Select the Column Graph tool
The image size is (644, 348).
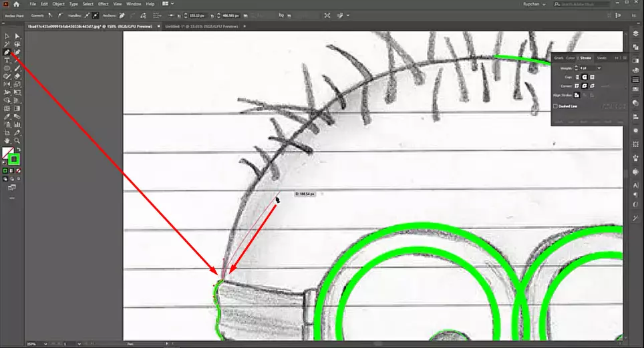pos(17,124)
